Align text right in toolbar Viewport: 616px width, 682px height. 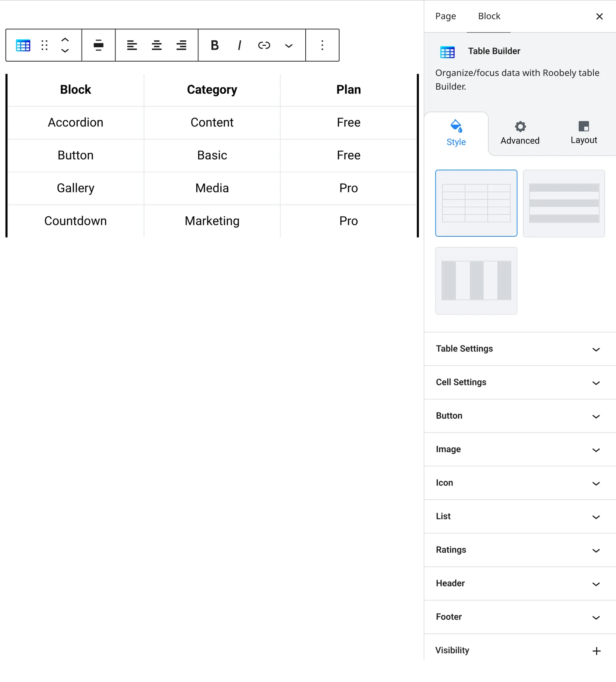click(181, 45)
